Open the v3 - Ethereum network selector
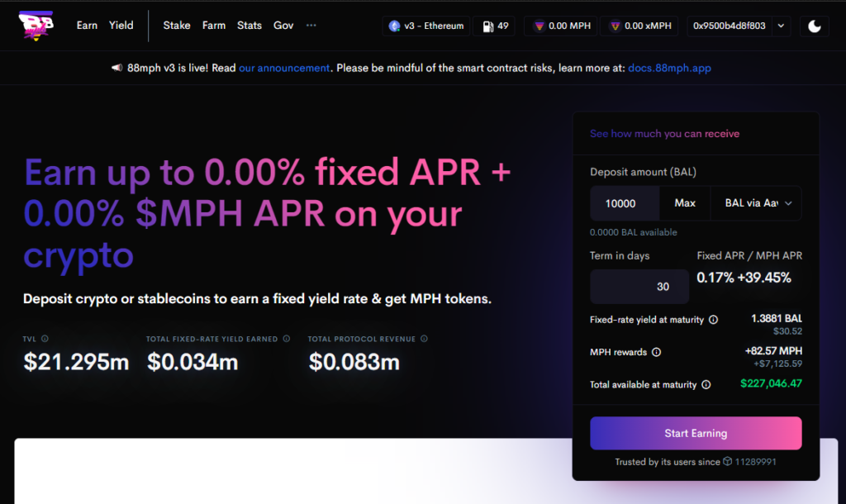The width and height of the screenshot is (846, 504). point(426,26)
